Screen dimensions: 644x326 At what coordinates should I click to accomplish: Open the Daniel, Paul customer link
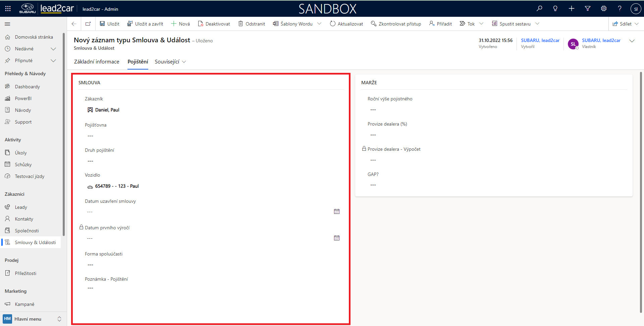pos(107,110)
